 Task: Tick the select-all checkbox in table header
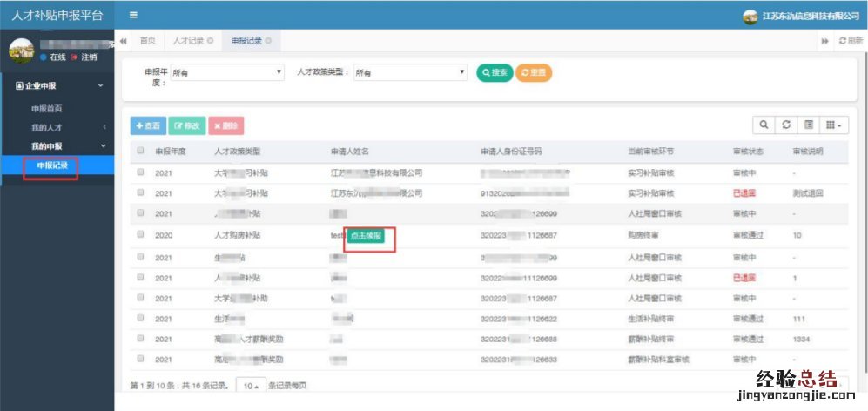pos(141,151)
